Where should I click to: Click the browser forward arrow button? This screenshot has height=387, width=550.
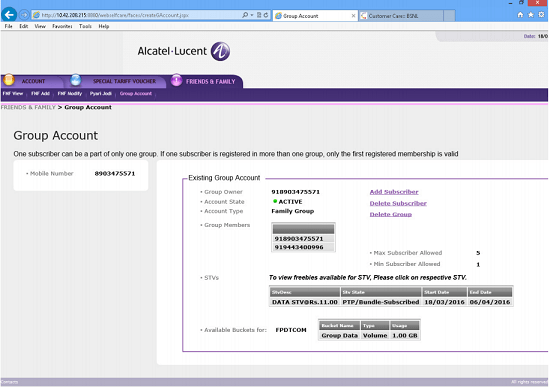[24, 15]
